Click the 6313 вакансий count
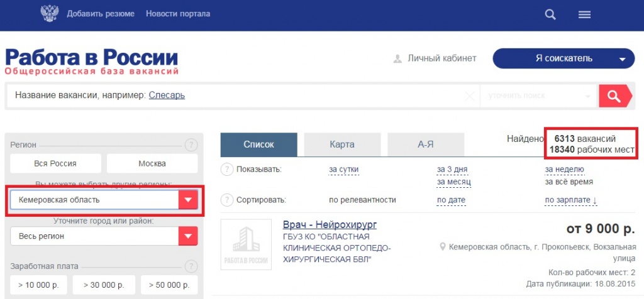The height and width of the screenshot is (299, 644). 585,139
